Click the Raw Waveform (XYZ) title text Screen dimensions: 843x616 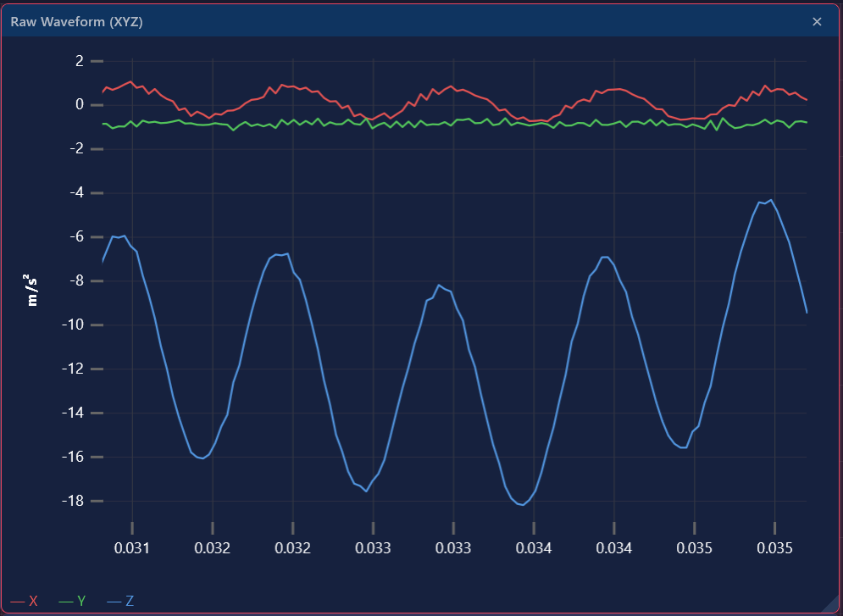click(x=76, y=22)
